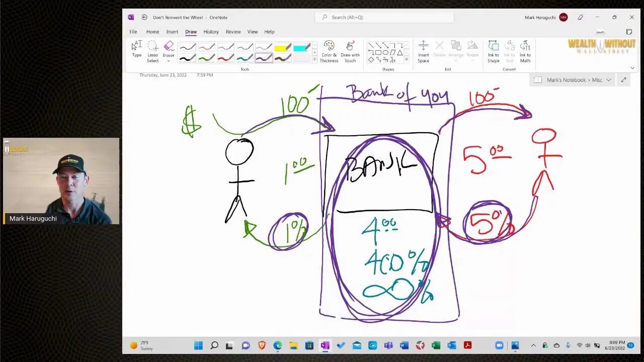Screen dimensions: 644x362
Task: Open Adobe Acrobat from taskbar
Action: [x=467, y=345]
